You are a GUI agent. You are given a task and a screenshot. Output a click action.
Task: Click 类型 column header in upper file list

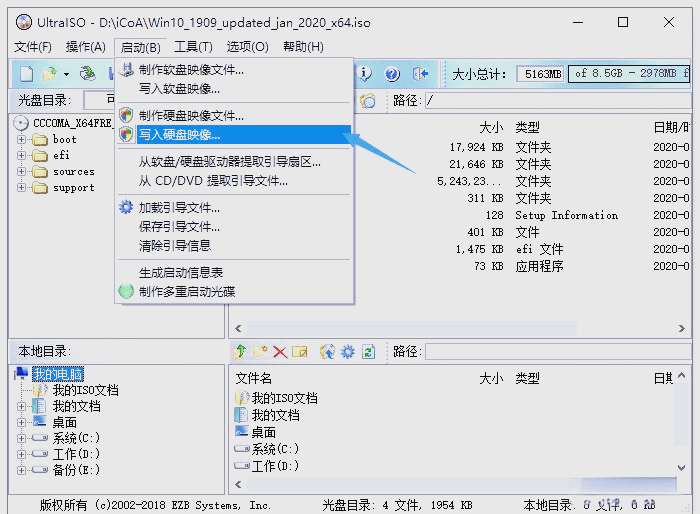[x=527, y=128]
